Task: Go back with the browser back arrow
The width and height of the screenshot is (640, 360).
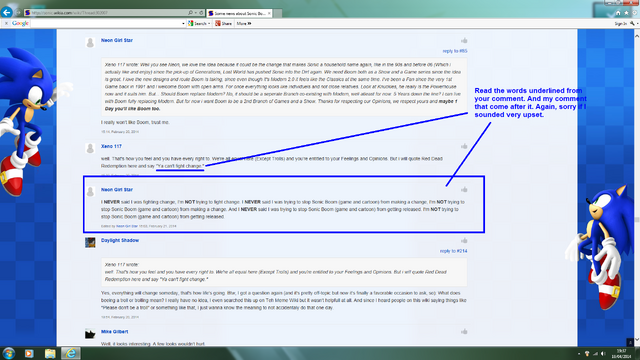Action: [x=7, y=12]
